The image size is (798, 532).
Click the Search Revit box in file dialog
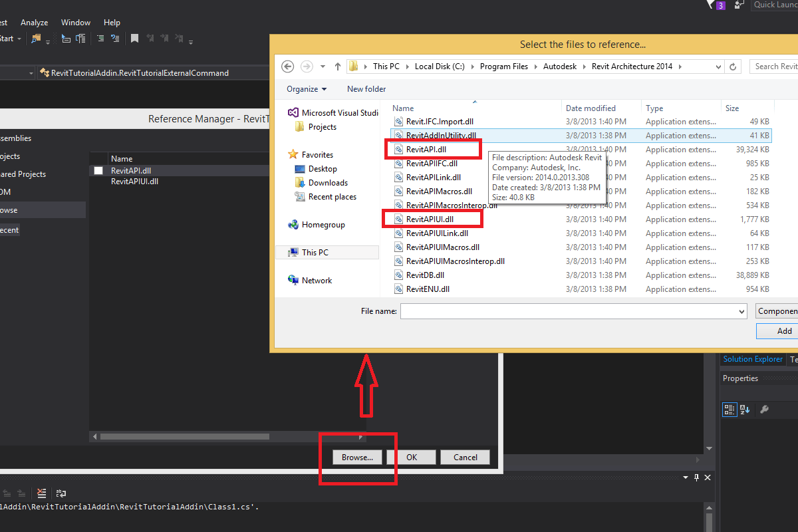773,66
